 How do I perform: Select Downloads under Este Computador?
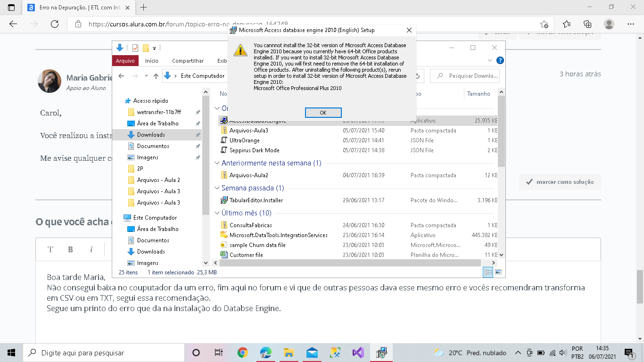[x=151, y=252]
